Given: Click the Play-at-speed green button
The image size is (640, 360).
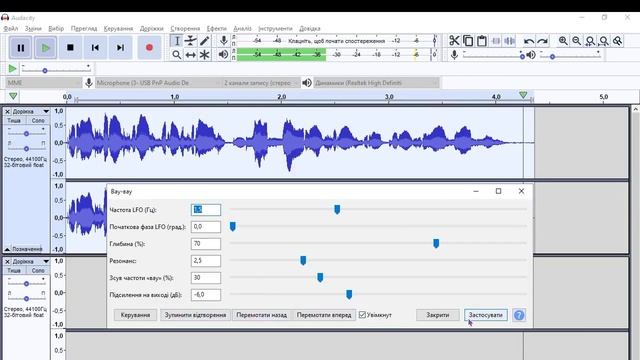Looking at the screenshot, I should [x=13, y=69].
